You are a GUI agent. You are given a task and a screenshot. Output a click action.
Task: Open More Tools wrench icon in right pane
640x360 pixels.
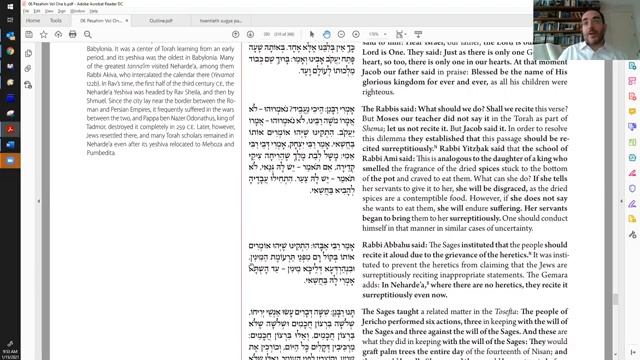632,234
